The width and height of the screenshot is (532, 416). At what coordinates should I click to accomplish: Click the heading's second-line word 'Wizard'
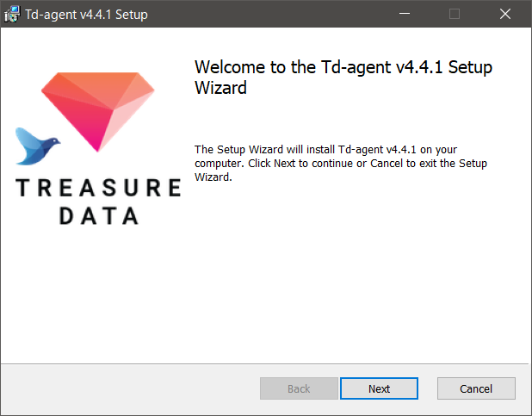pos(220,88)
